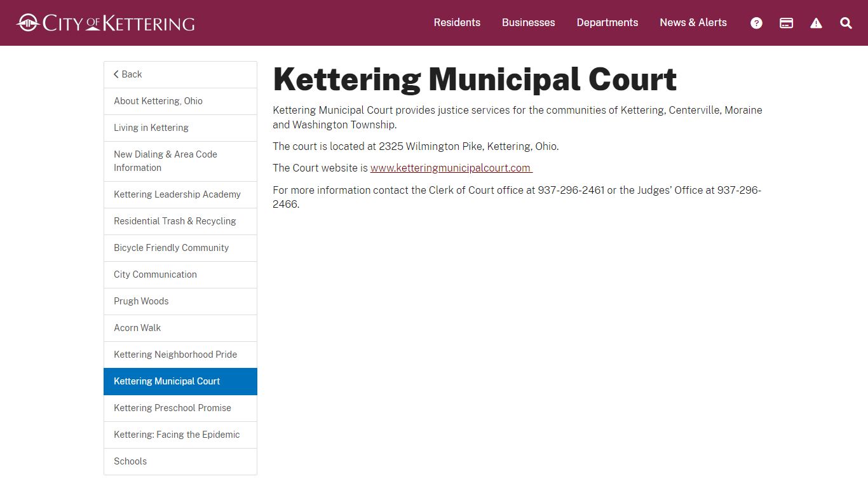868x488 pixels.
Task: Open Prugh Woods page
Action: click(180, 301)
